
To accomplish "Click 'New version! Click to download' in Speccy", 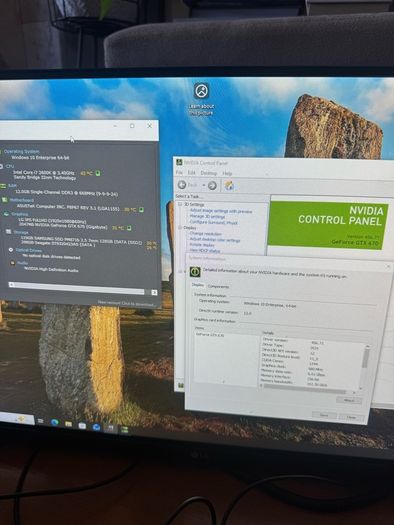I will point(126,303).
